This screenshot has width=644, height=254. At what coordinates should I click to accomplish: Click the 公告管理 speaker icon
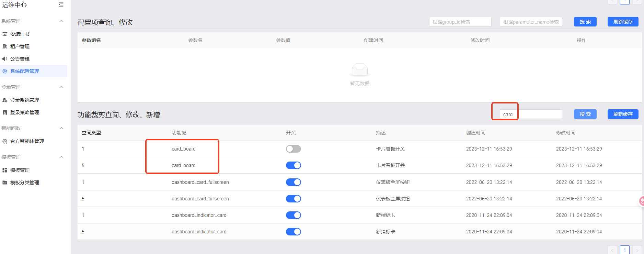[x=5, y=59]
